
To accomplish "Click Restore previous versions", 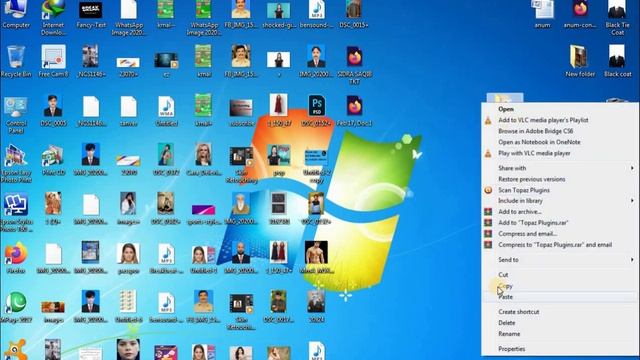I will tap(531, 179).
